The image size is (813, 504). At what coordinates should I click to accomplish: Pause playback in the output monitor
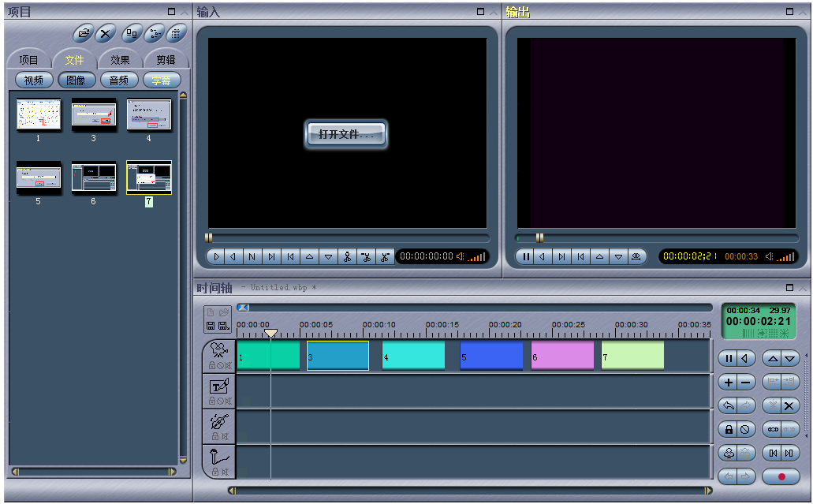click(526, 256)
